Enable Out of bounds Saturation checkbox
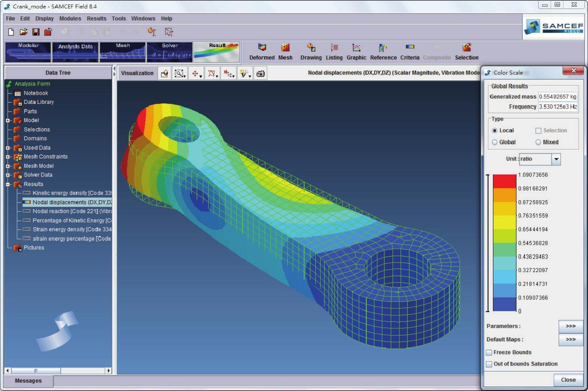The height and width of the screenshot is (391, 588). 489,364
